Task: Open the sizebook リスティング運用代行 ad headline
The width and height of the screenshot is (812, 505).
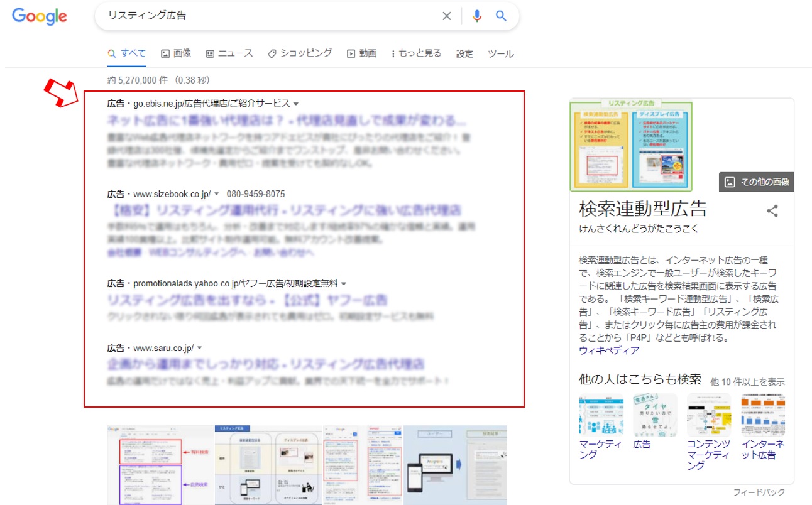Action: point(285,210)
